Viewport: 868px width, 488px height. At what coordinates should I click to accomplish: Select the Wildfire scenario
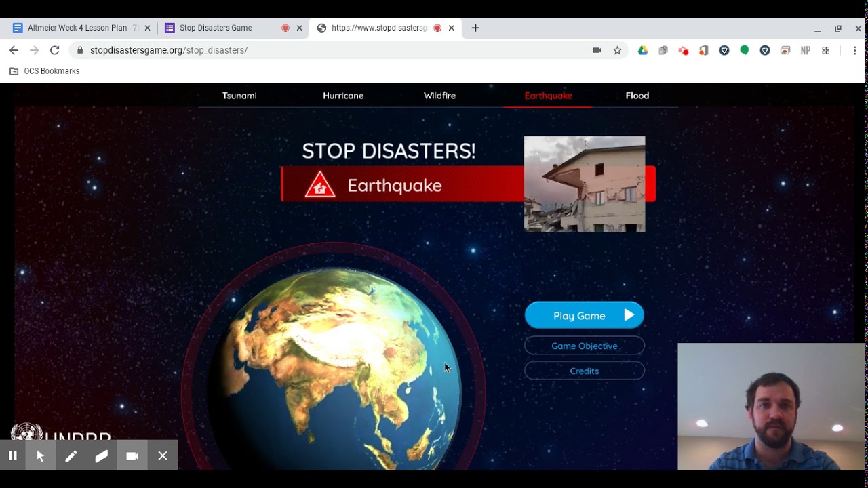pyautogui.click(x=439, y=96)
